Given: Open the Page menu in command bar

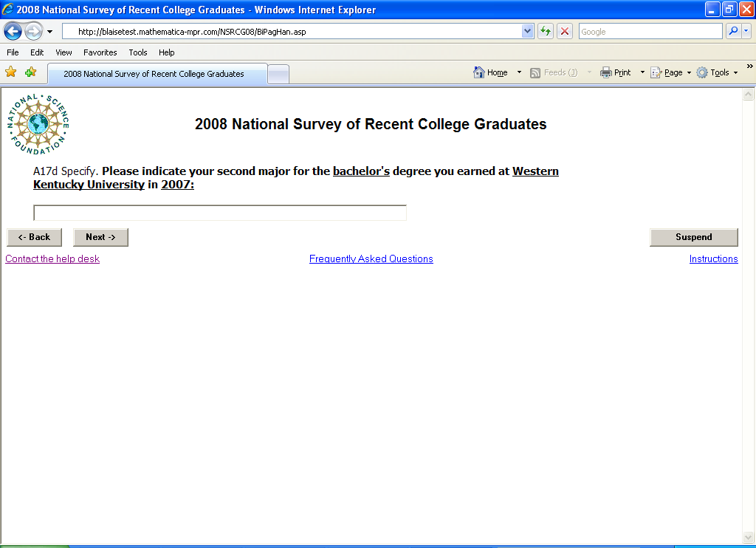Looking at the screenshot, I should point(671,72).
